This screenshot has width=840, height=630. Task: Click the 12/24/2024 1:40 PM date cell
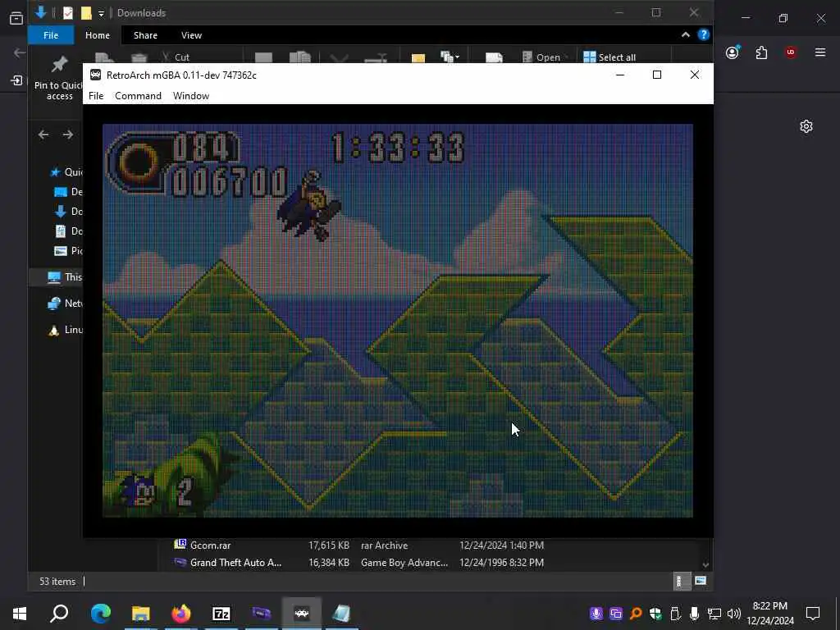click(501, 546)
